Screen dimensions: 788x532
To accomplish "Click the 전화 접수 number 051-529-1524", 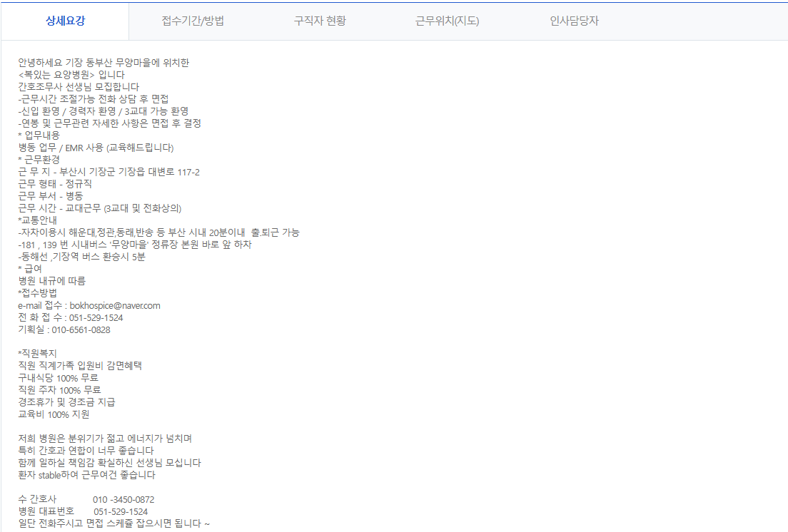I will point(96,317).
